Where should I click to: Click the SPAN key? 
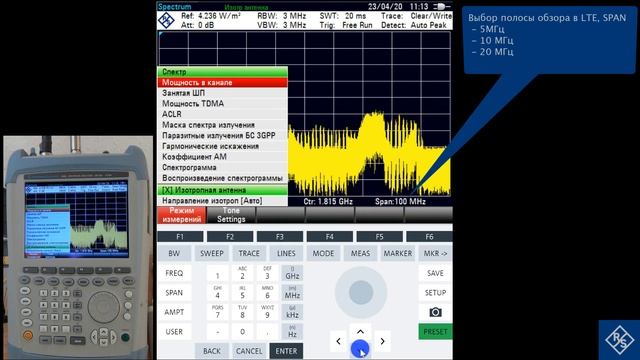click(x=174, y=293)
